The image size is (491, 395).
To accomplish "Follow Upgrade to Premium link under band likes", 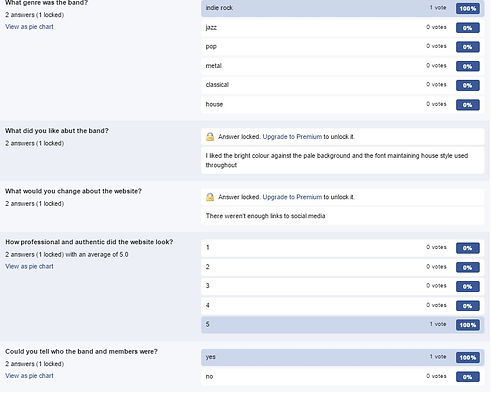I will pos(292,137).
